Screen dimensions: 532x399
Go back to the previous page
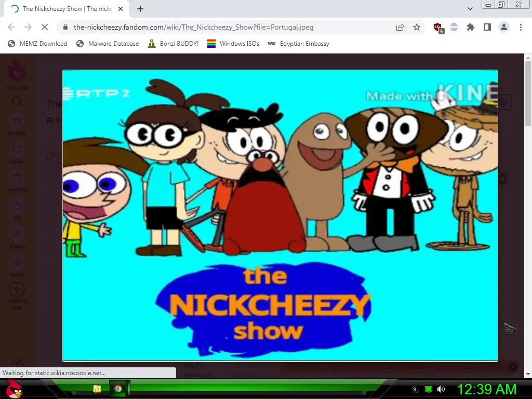11,27
